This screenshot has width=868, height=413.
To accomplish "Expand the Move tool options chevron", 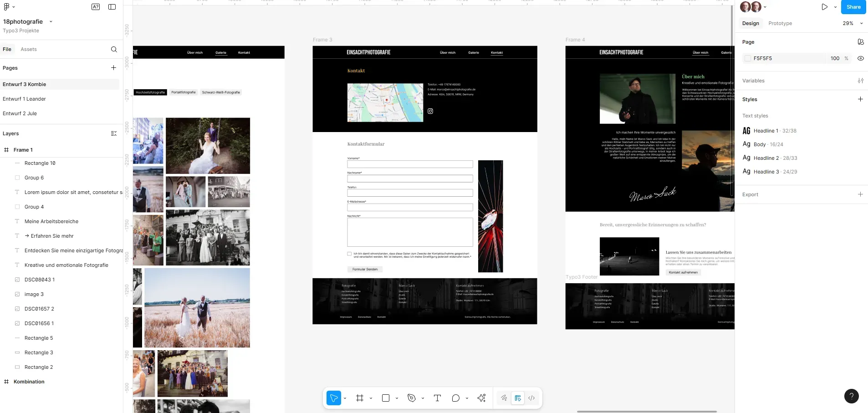I will (x=345, y=398).
